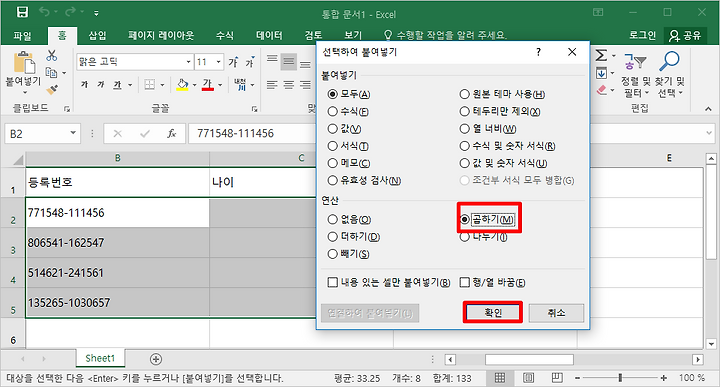
Task: Open the 데이터 ribbon tab
Action: click(269, 35)
